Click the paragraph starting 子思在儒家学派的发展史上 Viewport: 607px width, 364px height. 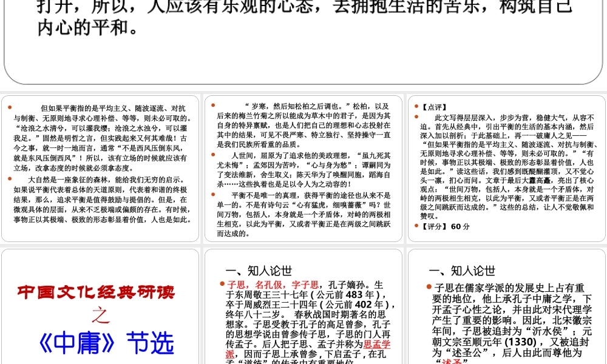click(x=512, y=323)
